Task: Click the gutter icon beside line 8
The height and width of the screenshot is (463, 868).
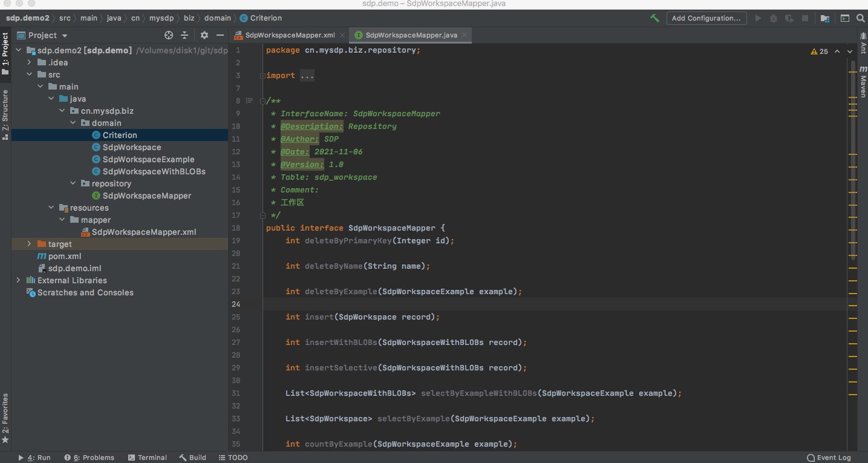Action: coord(249,100)
